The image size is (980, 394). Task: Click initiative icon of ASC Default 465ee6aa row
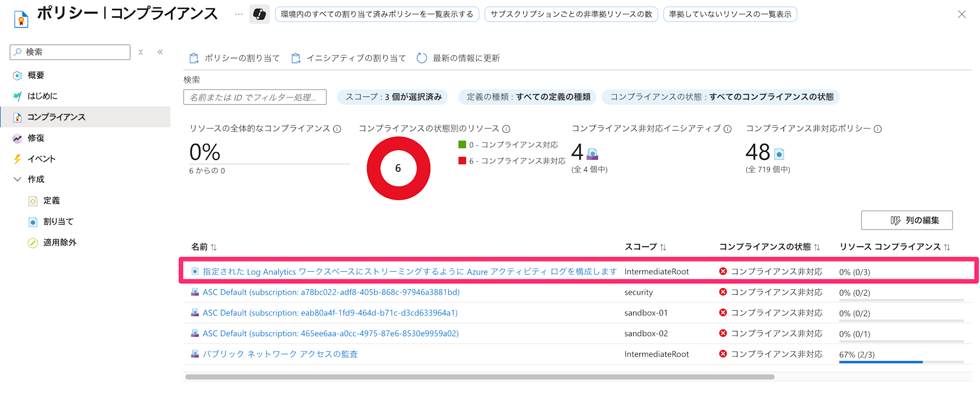tap(195, 333)
